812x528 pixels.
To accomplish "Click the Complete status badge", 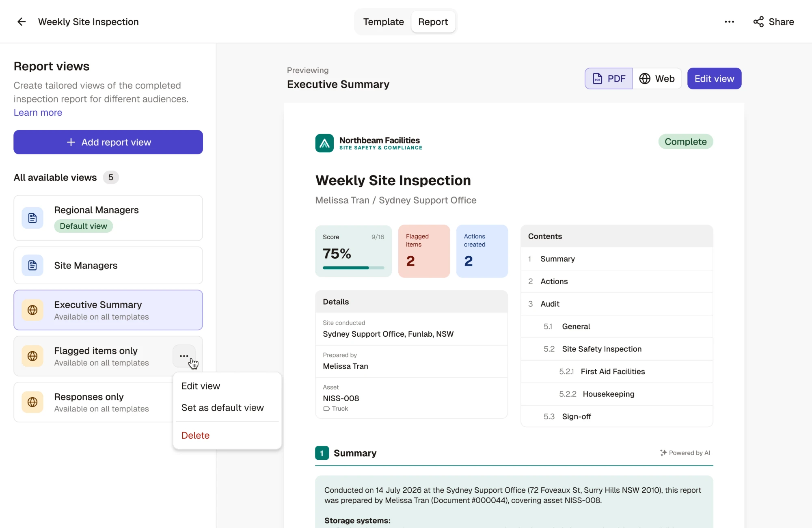I will (685, 142).
